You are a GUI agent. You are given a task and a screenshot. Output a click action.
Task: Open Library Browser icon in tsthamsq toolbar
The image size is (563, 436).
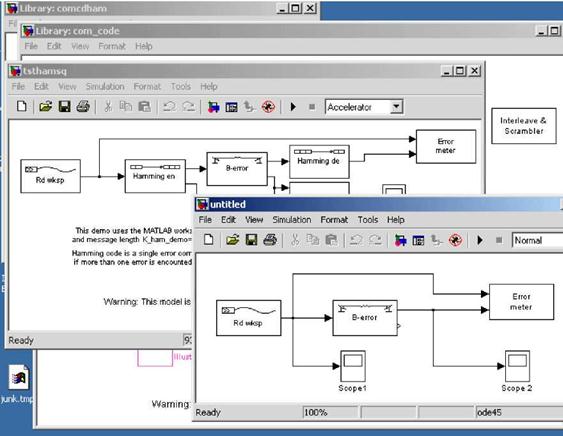click(x=214, y=107)
